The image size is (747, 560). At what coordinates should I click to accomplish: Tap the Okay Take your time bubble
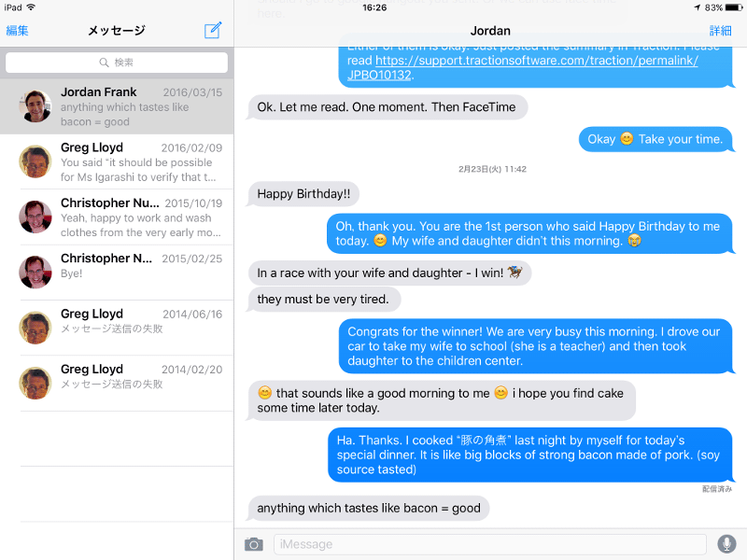pos(655,139)
